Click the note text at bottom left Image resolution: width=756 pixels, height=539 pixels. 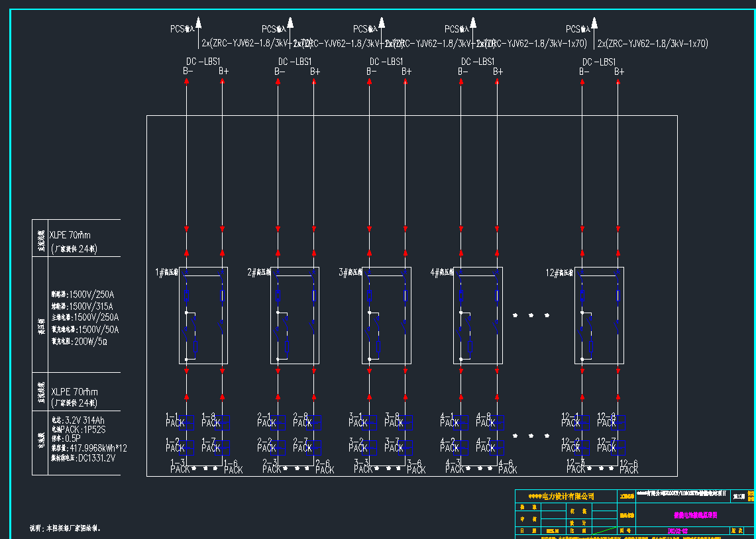click(x=65, y=528)
